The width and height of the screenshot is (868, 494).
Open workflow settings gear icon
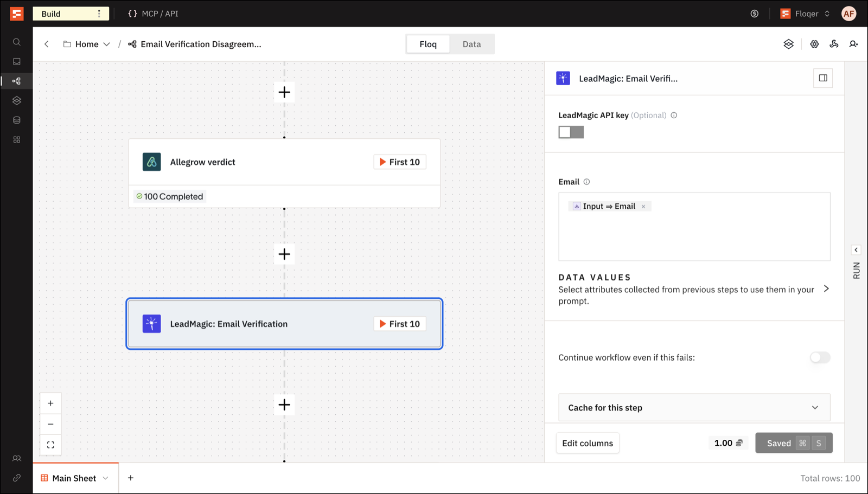pyautogui.click(x=814, y=44)
